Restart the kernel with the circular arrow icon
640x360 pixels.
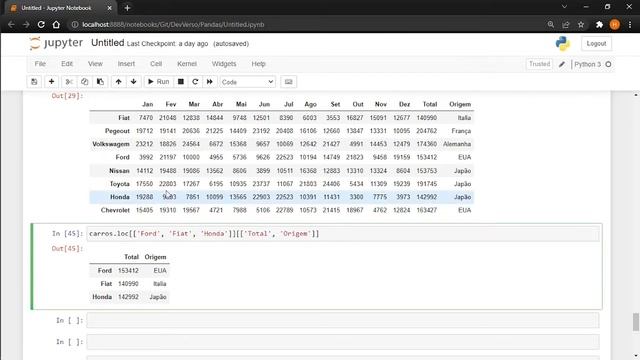195,82
